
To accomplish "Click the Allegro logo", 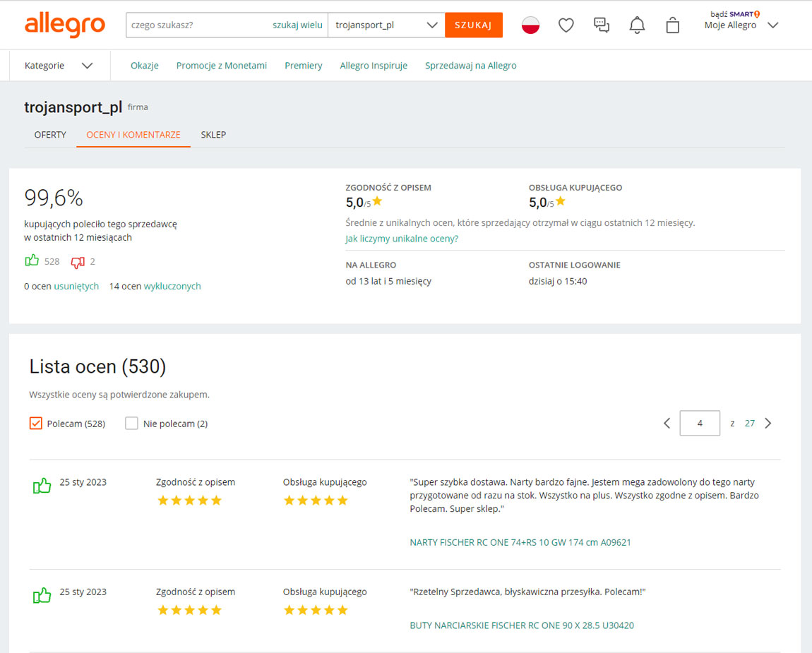I will tap(65, 25).
